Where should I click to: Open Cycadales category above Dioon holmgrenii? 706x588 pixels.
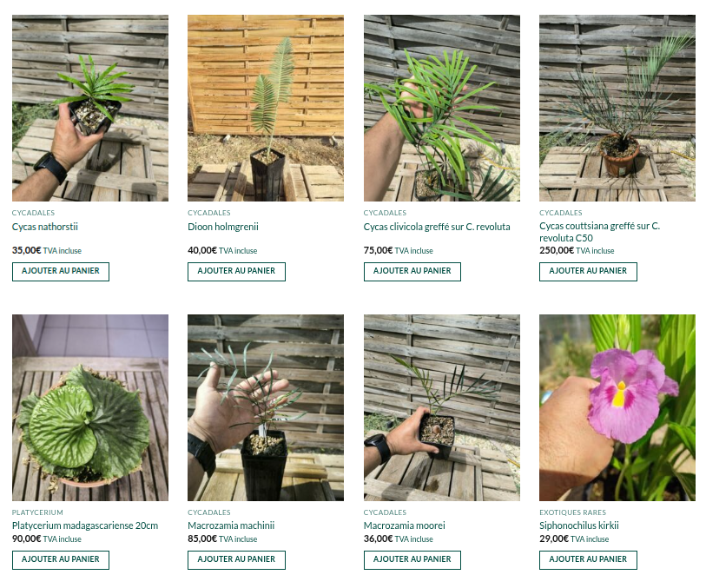209,213
